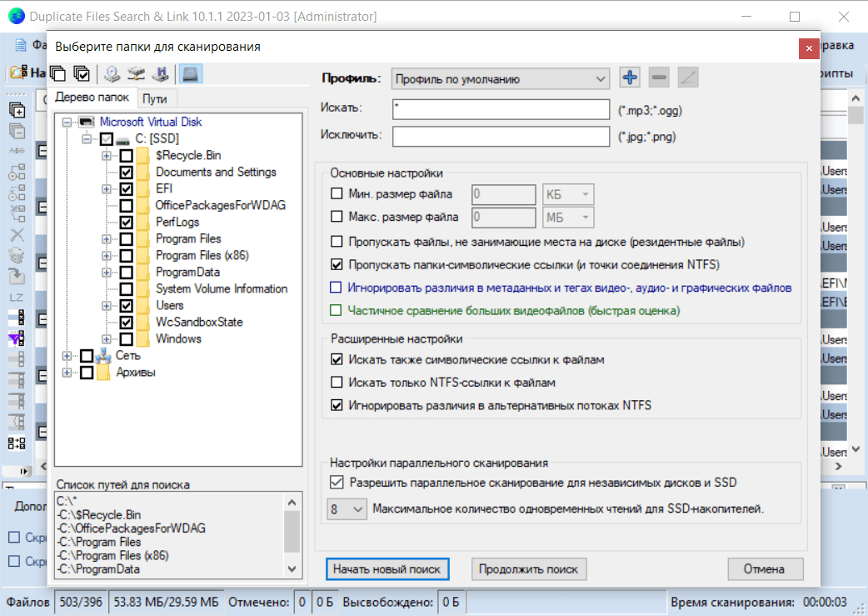Collapse the Microsoft Virtual Disk tree node
868x616 pixels.
[67, 122]
